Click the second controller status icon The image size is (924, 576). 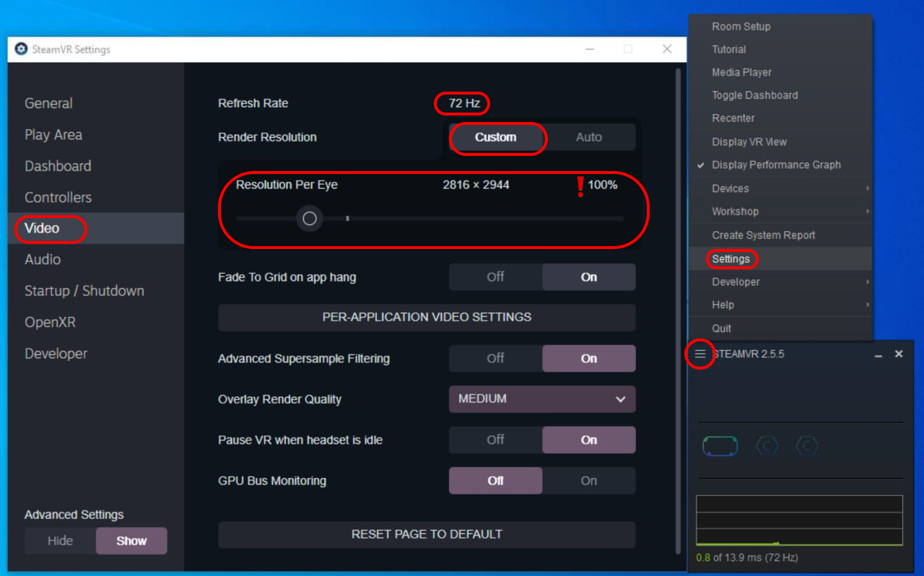click(x=806, y=446)
